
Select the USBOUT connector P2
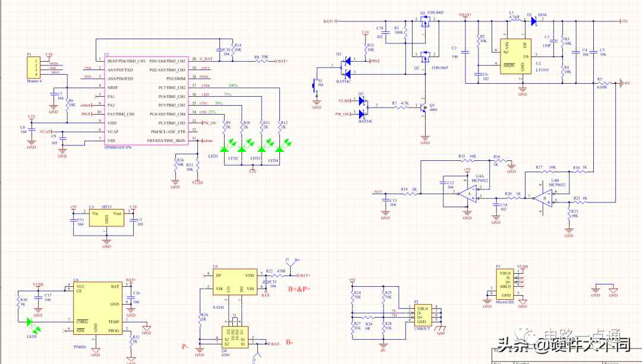[x=421, y=315]
